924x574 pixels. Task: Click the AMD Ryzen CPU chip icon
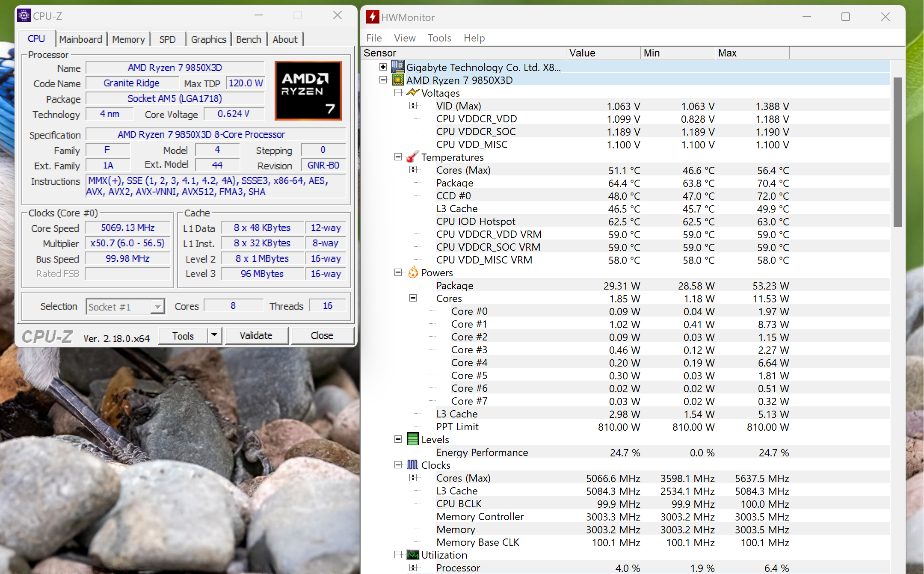pos(398,80)
